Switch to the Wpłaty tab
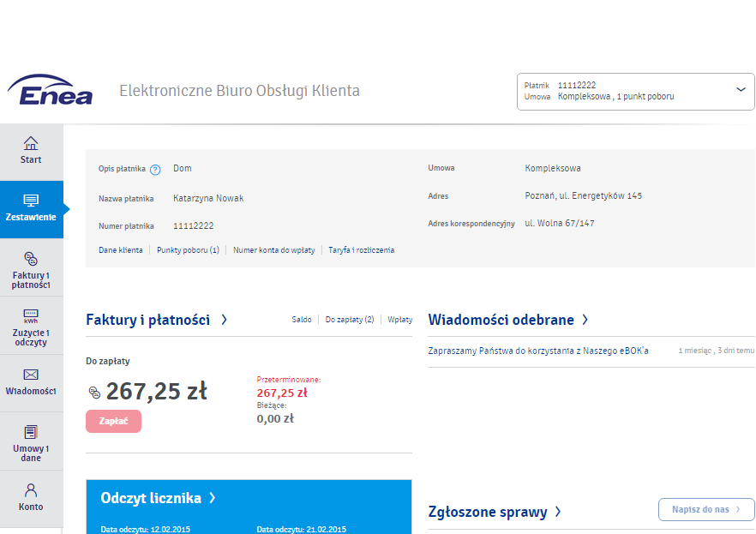 click(x=400, y=320)
